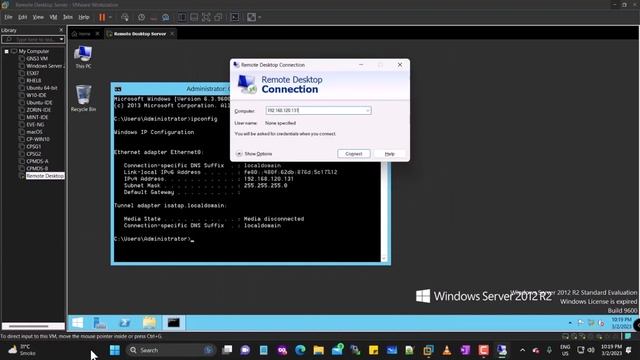Open the snapshot manager toolbar icon
Image resolution: width=640 pixels, height=360 pixels.
pyautogui.click(x=166, y=17)
